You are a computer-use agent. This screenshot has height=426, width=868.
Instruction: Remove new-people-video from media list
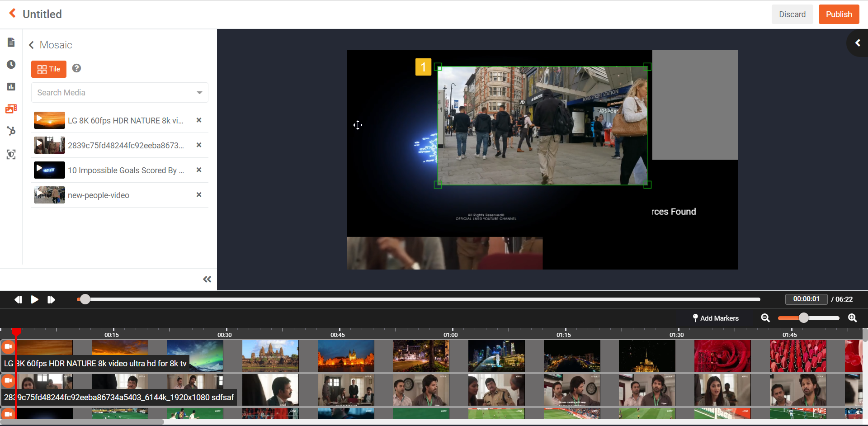pos(199,195)
